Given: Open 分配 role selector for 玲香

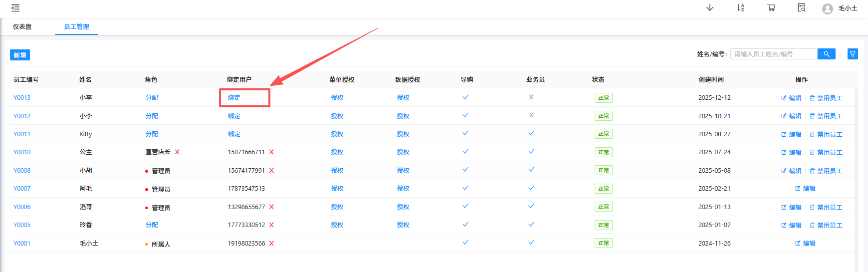Looking at the screenshot, I should point(152,225).
